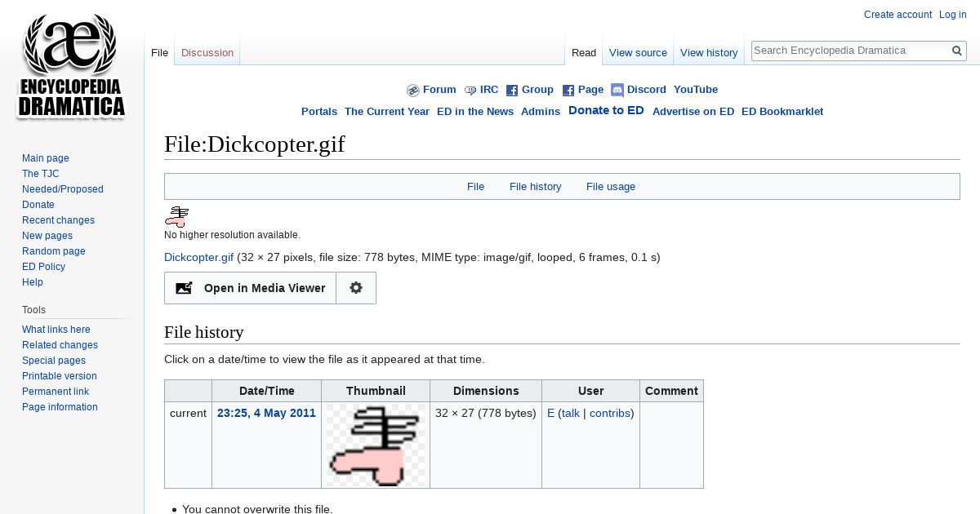This screenshot has width=980, height=514.
Task: Click the Date/Time column header
Action: [267, 391]
